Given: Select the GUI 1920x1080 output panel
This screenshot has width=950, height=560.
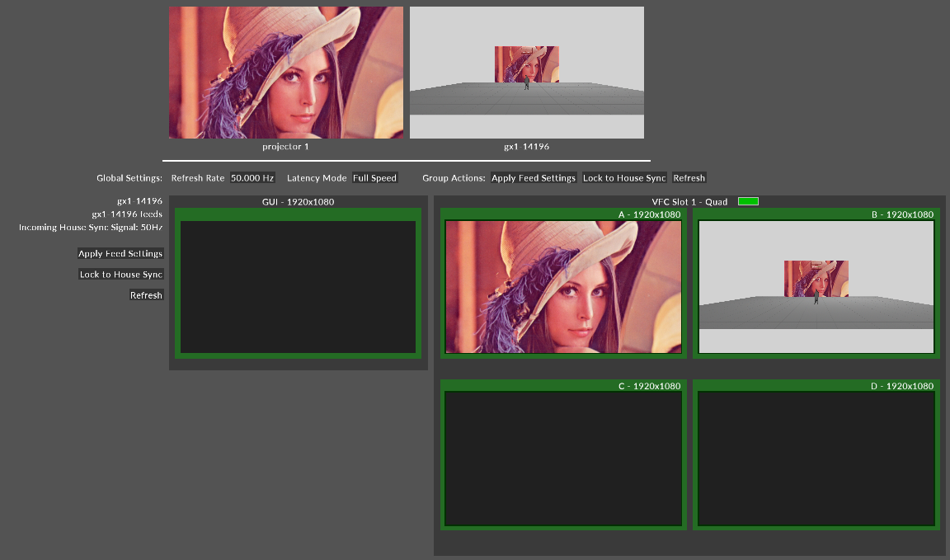Looking at the screenshot, I should click(298, 283).
